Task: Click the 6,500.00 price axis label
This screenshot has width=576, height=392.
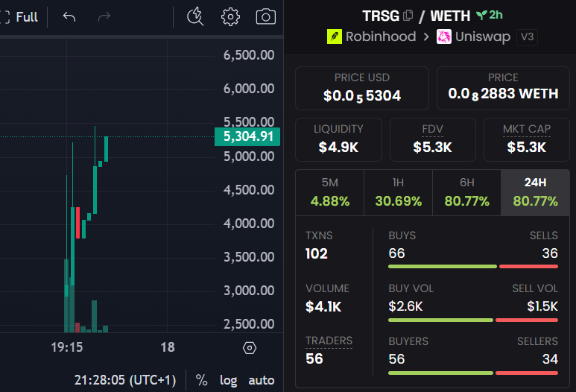Action: click(x=249, y=55)
